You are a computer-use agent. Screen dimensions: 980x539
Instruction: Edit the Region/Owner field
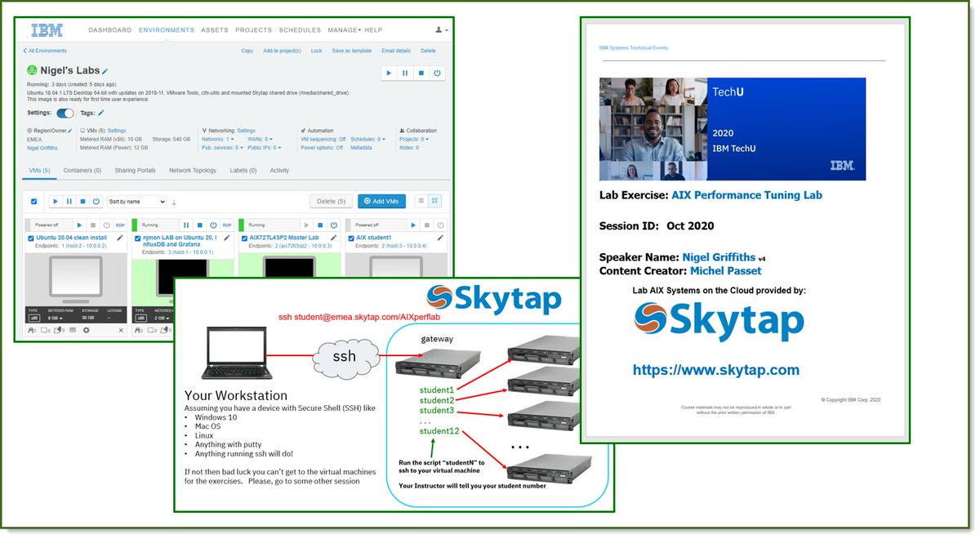[69, 131]
